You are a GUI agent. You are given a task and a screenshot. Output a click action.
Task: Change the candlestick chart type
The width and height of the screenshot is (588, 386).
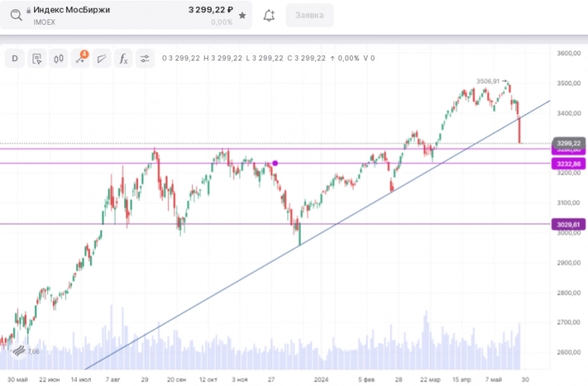pyautogui.click(x=58, y=58)
